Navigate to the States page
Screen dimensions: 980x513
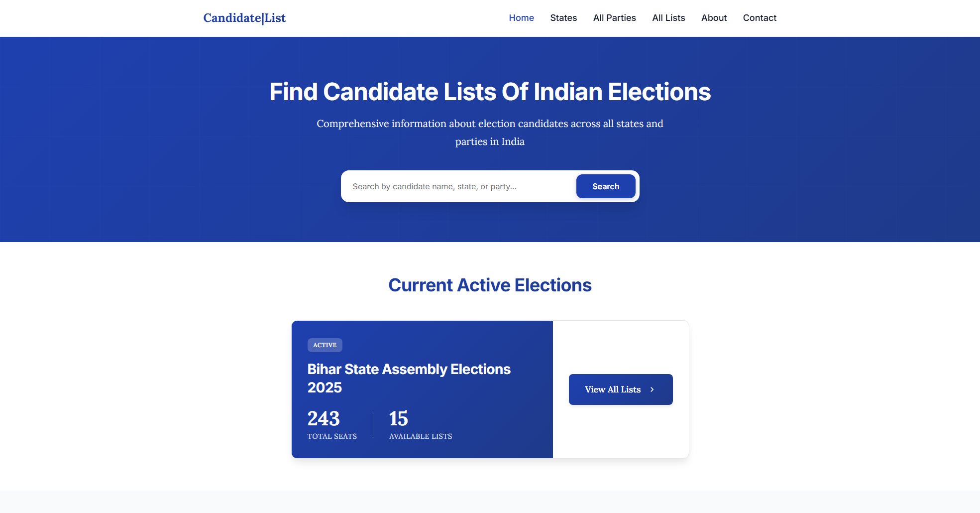pos(563,18)
